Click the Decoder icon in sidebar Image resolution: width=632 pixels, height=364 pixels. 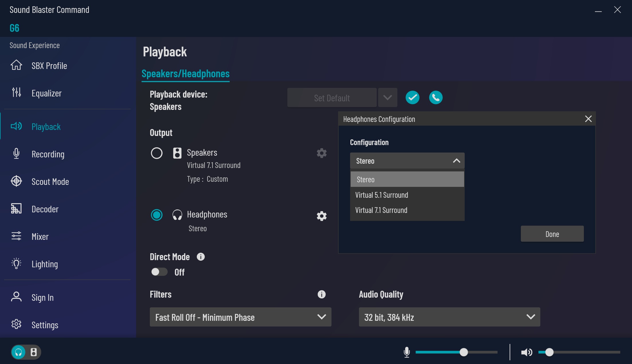tap(16, 209)
